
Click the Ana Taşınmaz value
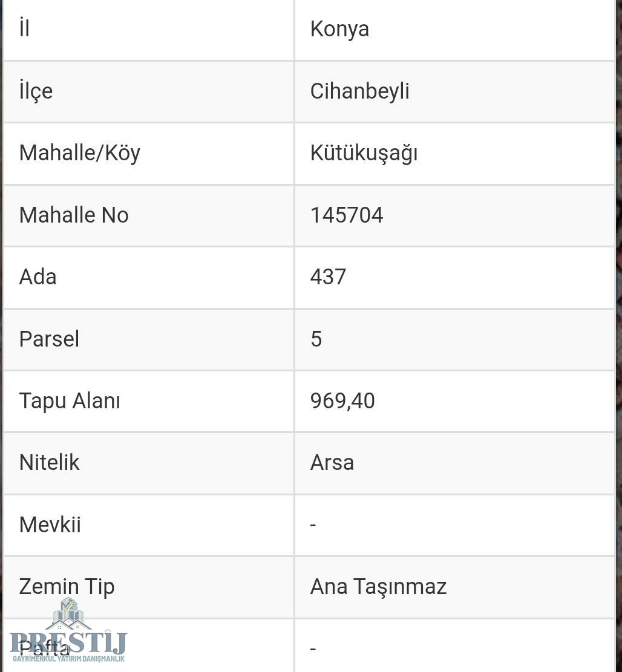tap(379, 587)
